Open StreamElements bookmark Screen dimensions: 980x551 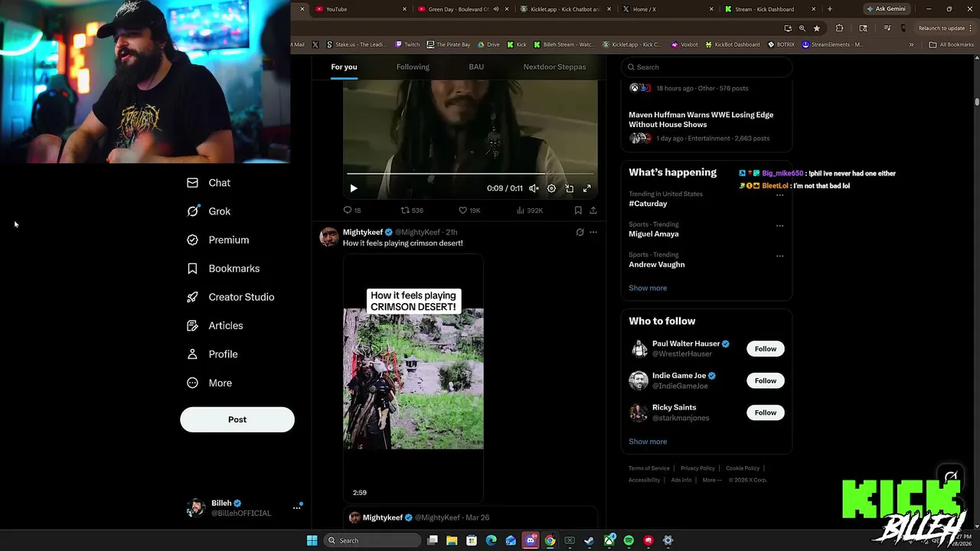[832, 44]
